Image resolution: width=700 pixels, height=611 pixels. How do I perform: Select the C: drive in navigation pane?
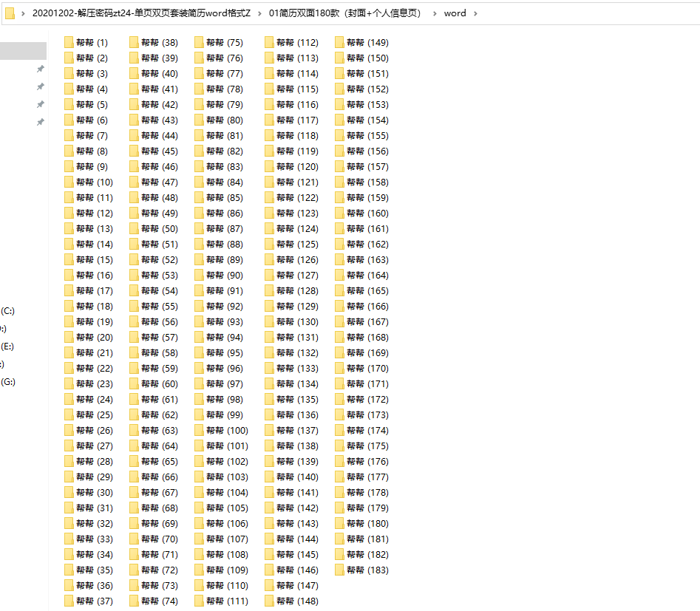coord(7,311)
